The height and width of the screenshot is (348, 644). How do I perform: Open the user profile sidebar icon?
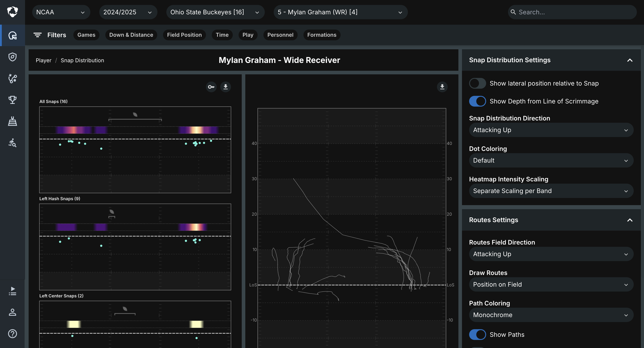(x=13, y=312)
